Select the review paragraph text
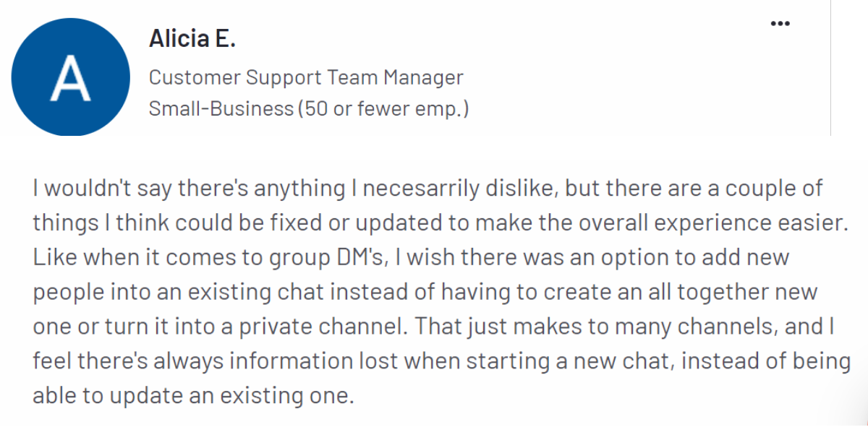Image resolution: width=868 pixels, height=448 pixels. 434,291
